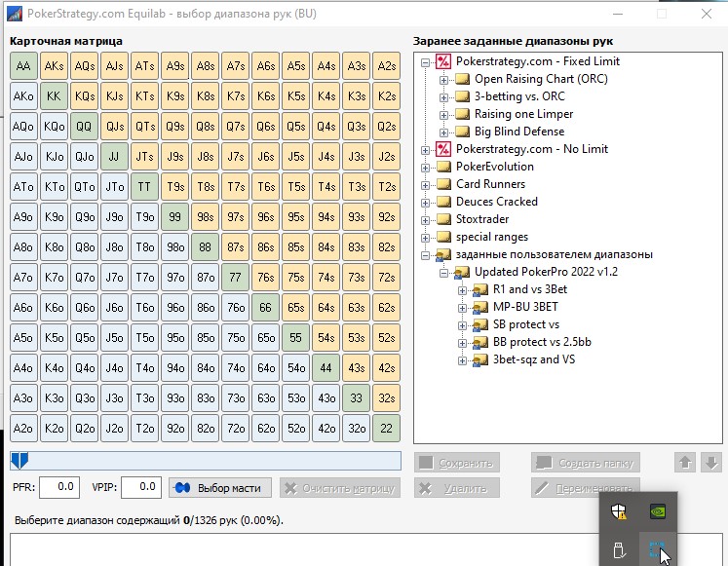Select the special ranges tree item
The height and width of the screenshot is (566, 728).
tap(492, 237)
